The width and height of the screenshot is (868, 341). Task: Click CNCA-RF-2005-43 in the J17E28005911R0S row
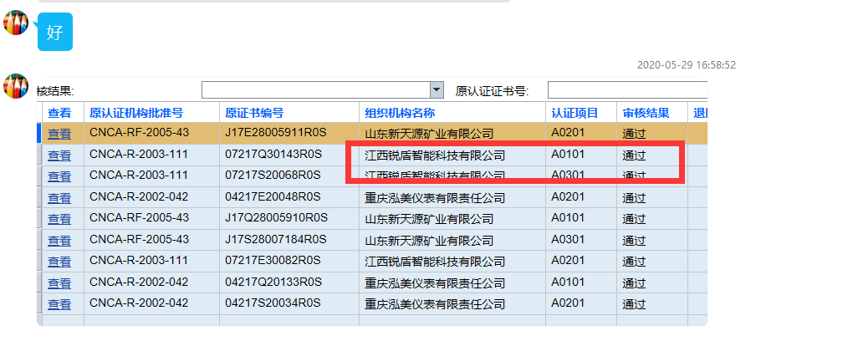pos(139,132)
